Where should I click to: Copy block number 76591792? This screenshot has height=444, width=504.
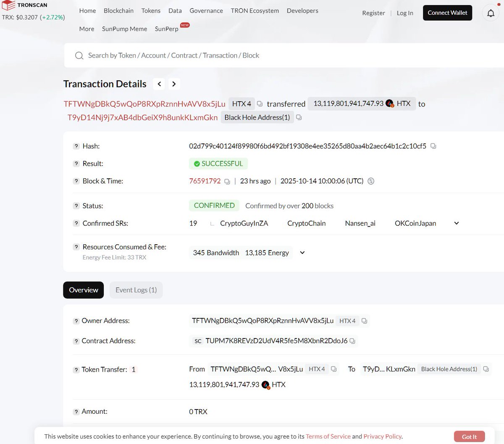227,181
